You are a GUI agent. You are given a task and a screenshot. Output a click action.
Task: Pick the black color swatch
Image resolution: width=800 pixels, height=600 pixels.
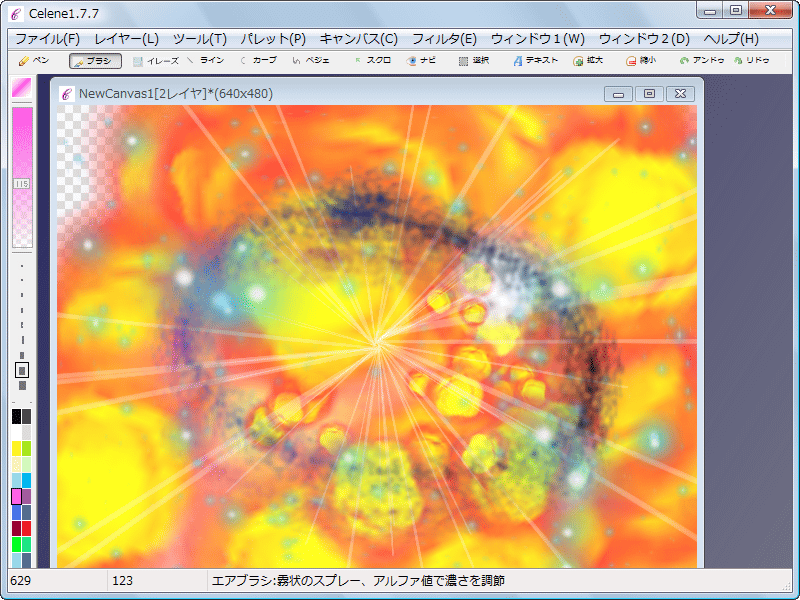(x=16, y=416)
